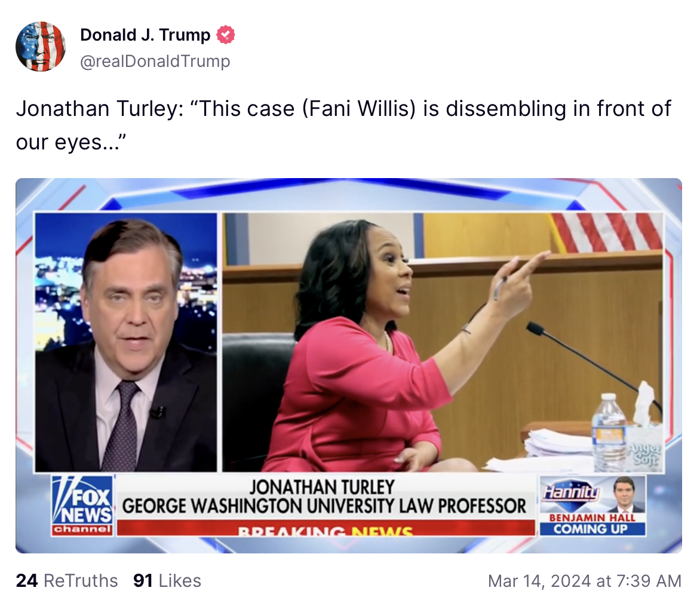Open the Donald J. Trump display name
The width and height of the screenshot is (700, 606).
coord(145,35)
